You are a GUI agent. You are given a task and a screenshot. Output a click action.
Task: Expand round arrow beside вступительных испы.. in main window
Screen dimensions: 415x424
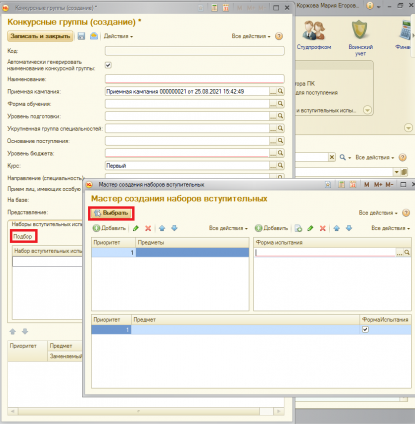pyautogui.click(x=367, y=110)
